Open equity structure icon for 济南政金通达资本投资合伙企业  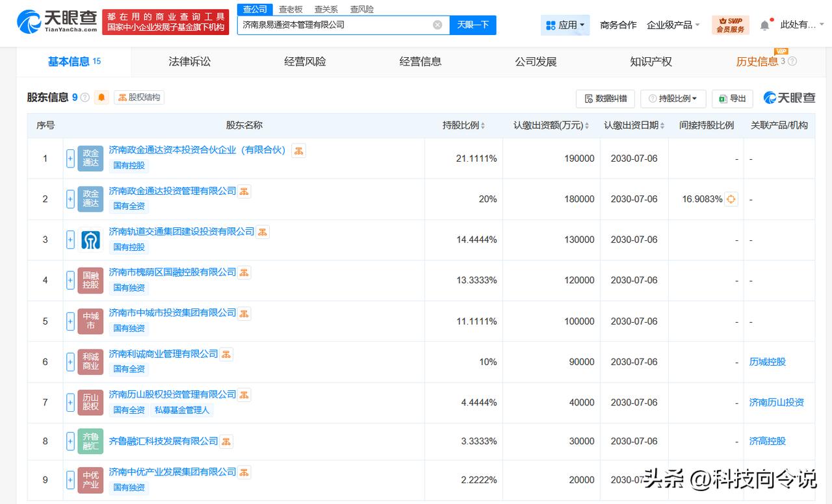pos(298,150)
